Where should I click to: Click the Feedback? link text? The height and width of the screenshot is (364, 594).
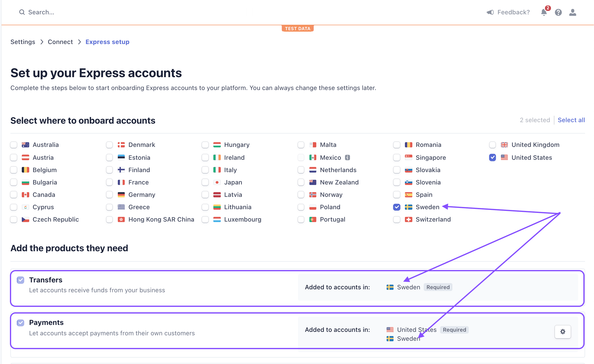tap(514, 12)
